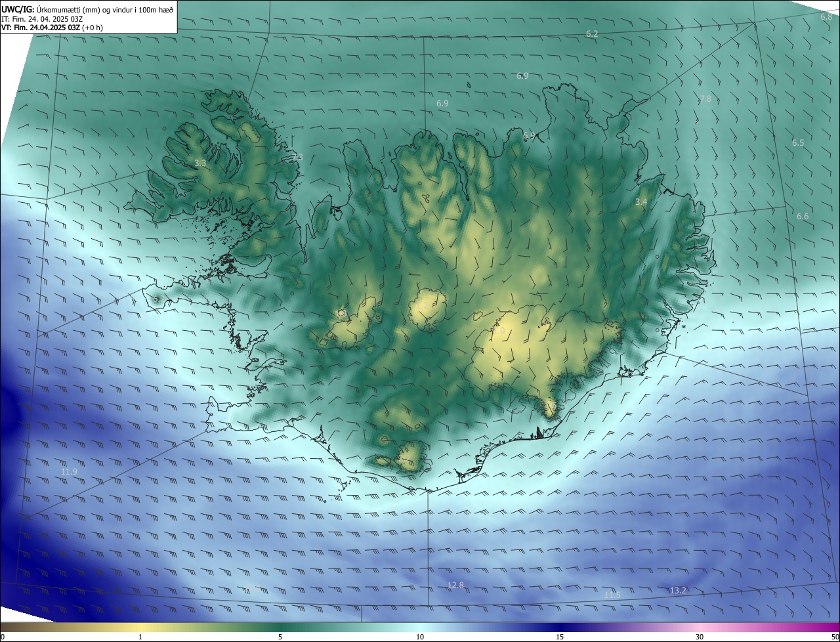The height and width of the screenshot is (642, 840).
Task: Click the 7.8 value label on map
Action: (705, 99)
